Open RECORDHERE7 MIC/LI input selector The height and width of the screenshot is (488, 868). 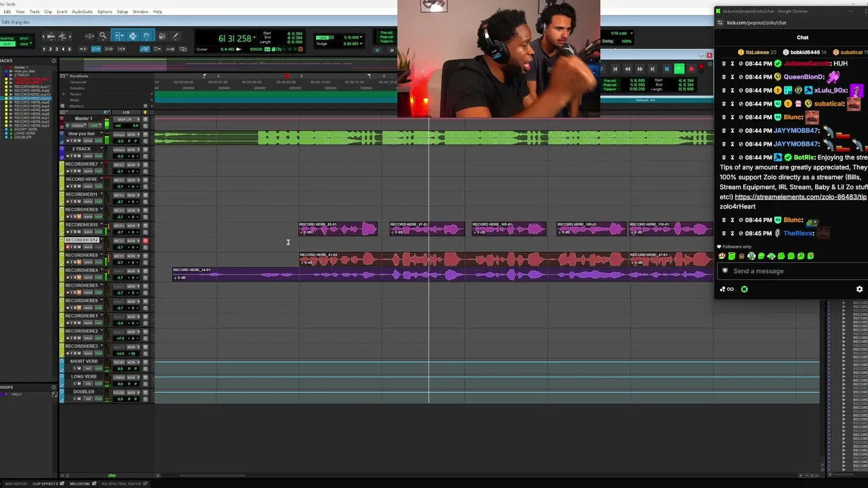[x=119, y=165]
